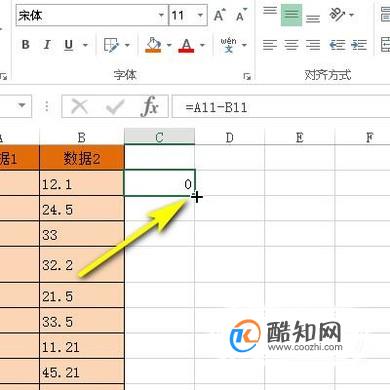Screen dimensions: 390x390
Task: Open the font size dropdown
Action: 200,15
